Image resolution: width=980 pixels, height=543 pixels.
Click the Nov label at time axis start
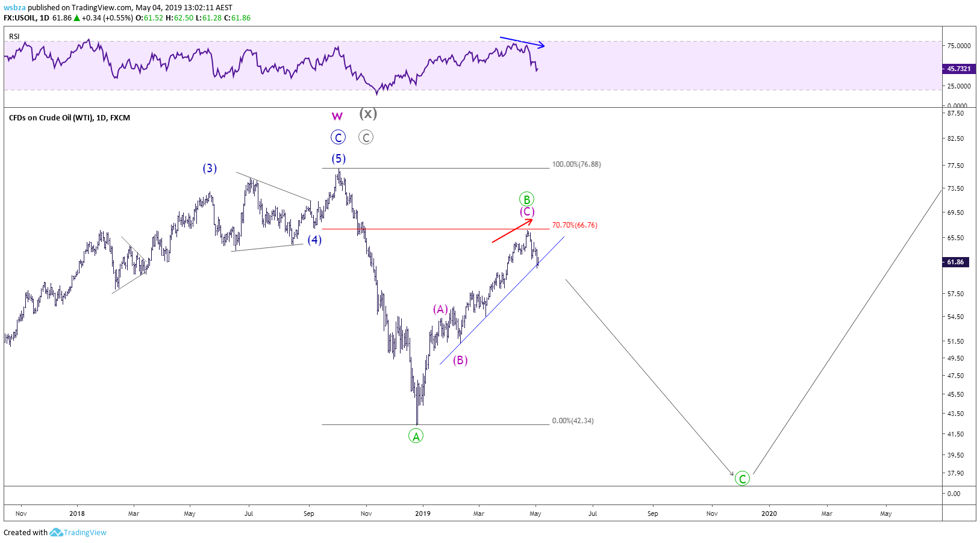click(21, 514)
